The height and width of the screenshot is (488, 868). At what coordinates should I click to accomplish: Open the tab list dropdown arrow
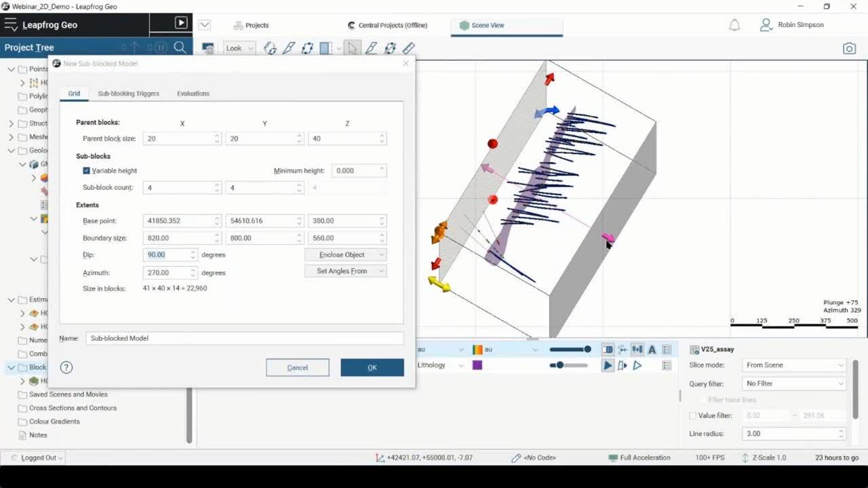tap(204, 25)
